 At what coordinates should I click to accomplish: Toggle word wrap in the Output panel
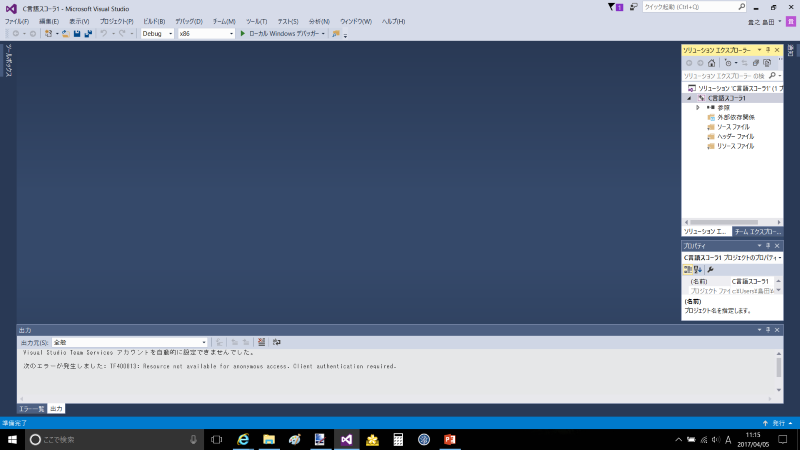277,342
